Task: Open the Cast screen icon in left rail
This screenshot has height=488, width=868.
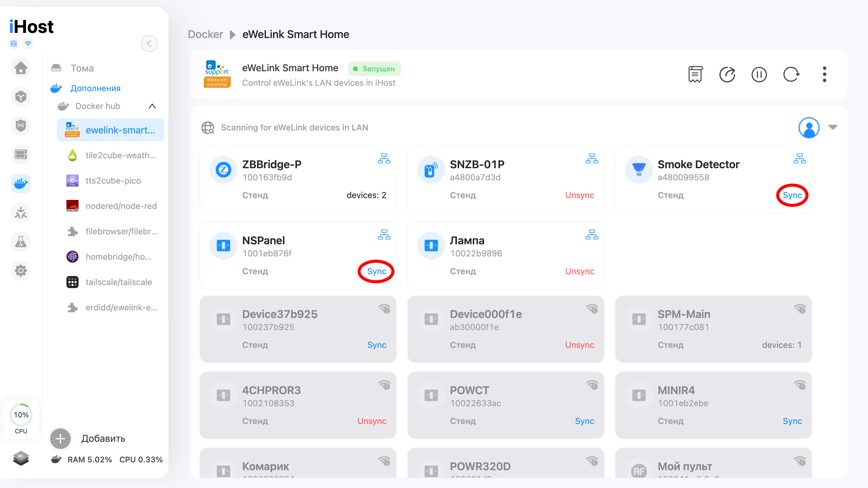Action: 21,154
